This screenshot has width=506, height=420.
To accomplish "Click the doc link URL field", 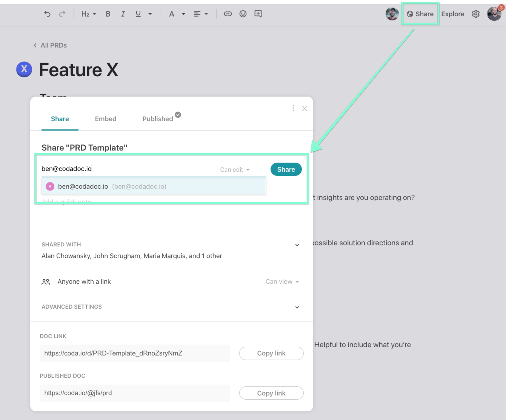I will pos(135,353).
